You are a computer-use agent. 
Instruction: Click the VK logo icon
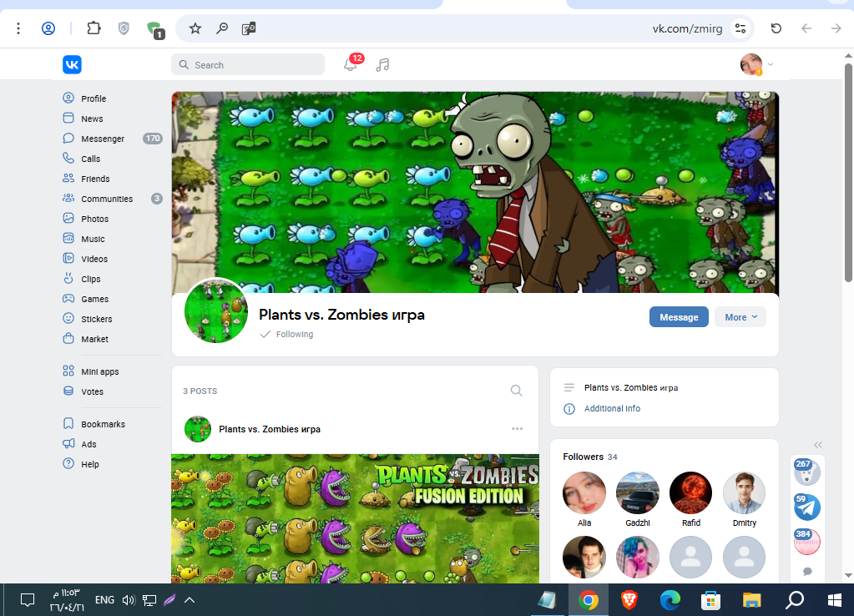click(x=72, y=65)
